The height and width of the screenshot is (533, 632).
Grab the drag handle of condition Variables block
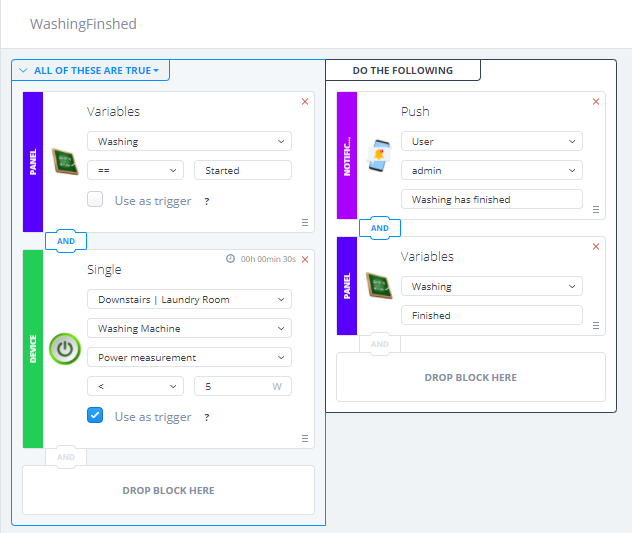click(305, 223)
